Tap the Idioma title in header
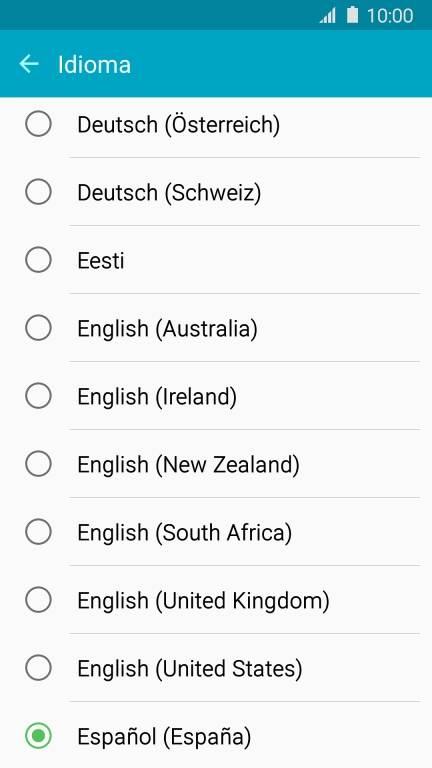This screenshot has height=768, width=432. pos(95,65)
